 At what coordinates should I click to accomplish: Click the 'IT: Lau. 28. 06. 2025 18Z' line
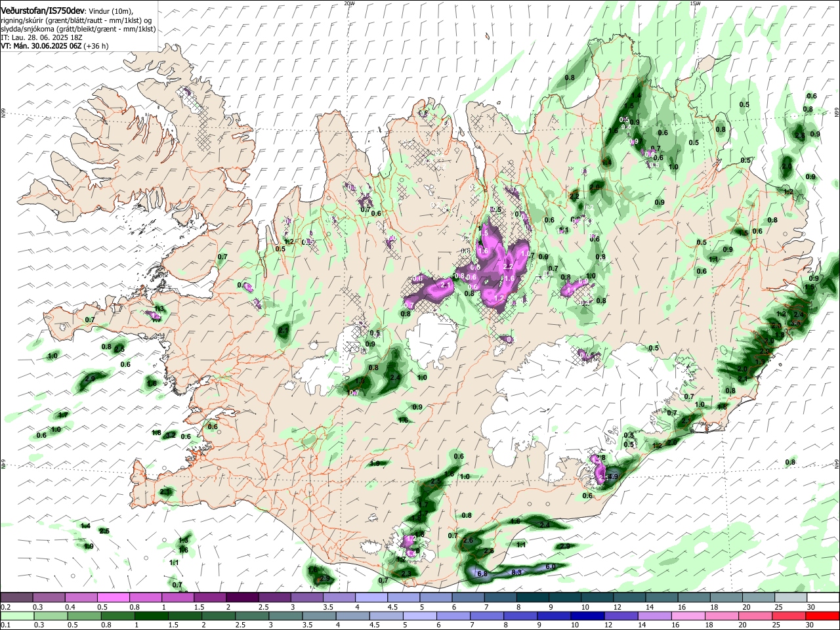(41, 37)
